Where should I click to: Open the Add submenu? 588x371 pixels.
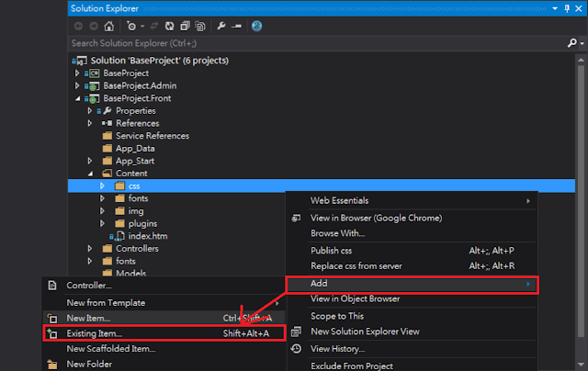click(412, 284)
